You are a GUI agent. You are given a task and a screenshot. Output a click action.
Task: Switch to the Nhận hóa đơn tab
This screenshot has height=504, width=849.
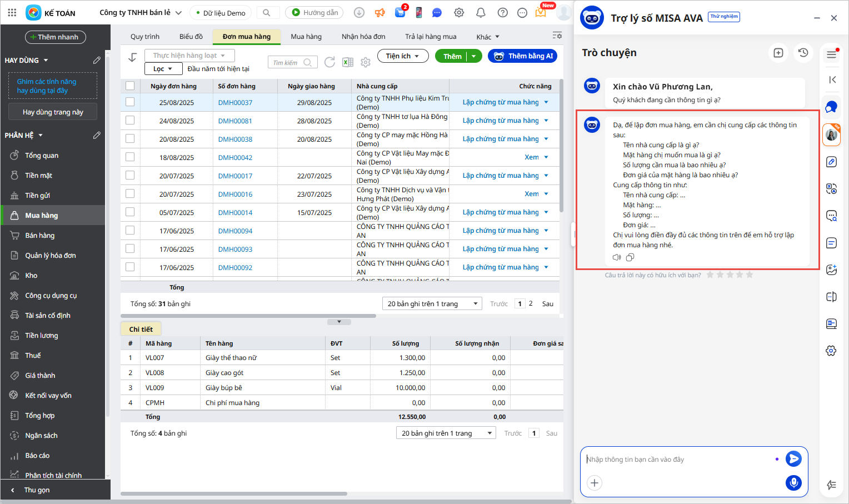pos(363,37)
